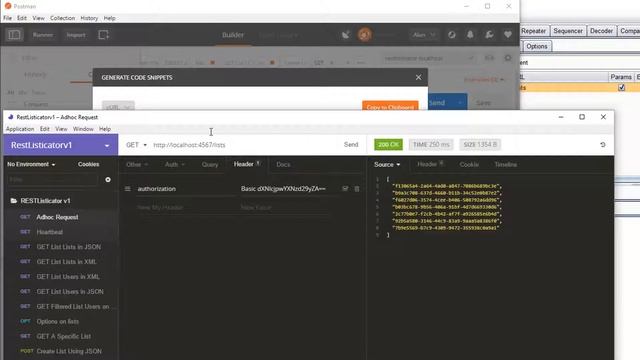
Task: Select Create List Using JSON request
Action: coord(61,351)
